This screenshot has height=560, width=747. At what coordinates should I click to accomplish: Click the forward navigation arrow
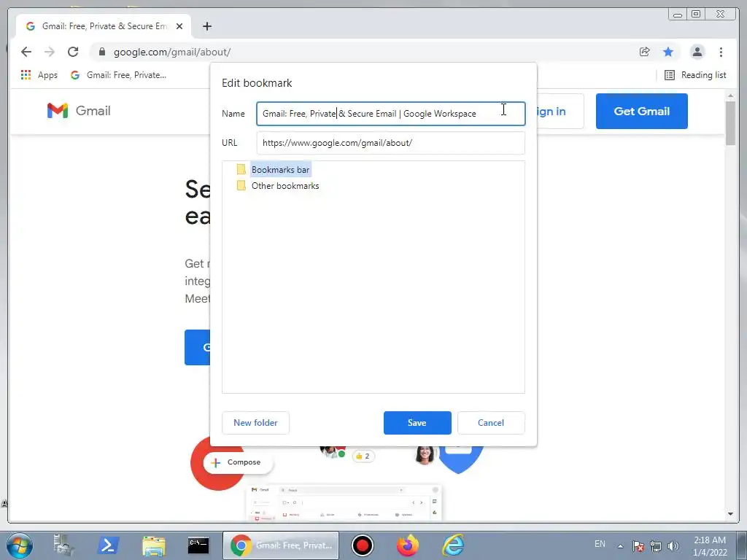[x=50, y=52]
